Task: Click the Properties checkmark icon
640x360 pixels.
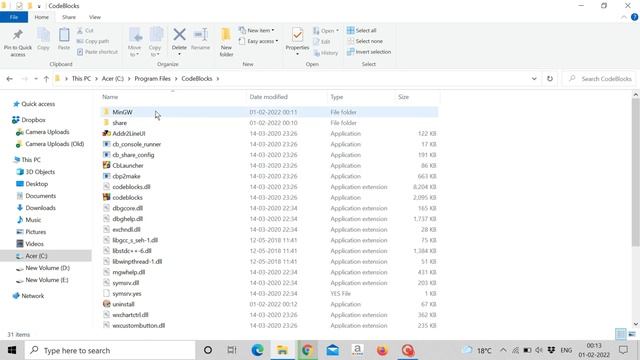Action: point(298,35)
